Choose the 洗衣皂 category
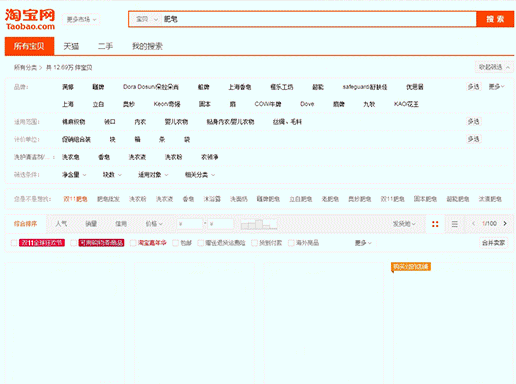 [70, 157]
